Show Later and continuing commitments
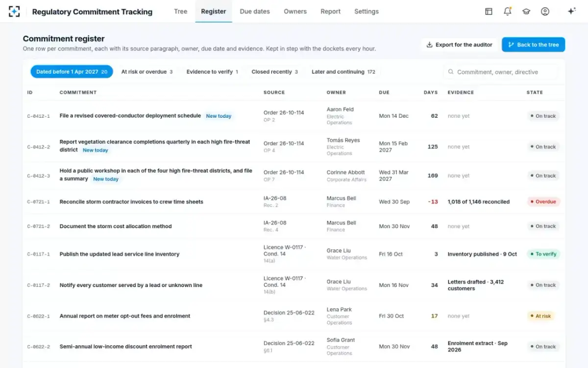 coord(343,72)
